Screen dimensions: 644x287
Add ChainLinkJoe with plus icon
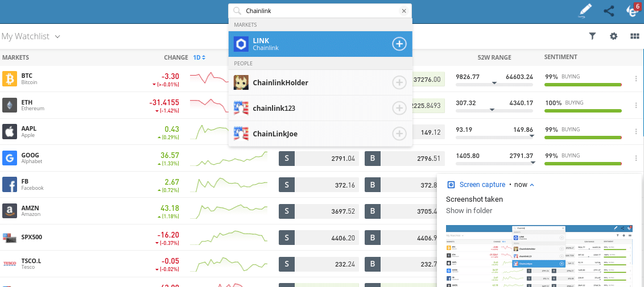tap(399, 134)
